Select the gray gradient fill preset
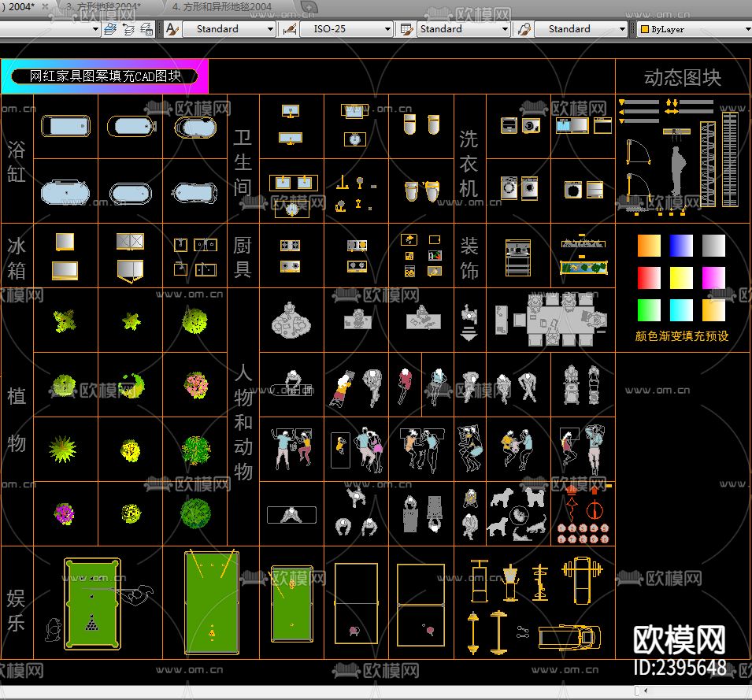Viewport: 752px width, 700px height. [713, 246]
